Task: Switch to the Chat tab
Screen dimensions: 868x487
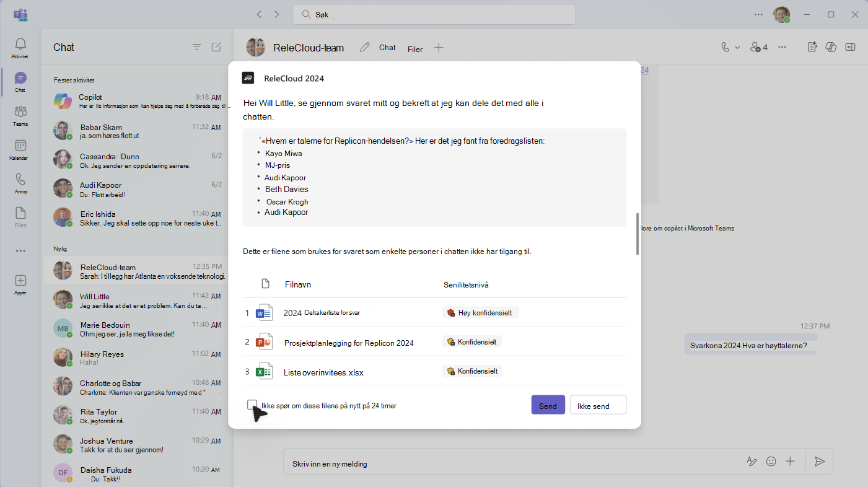Action: click(387, 48)
